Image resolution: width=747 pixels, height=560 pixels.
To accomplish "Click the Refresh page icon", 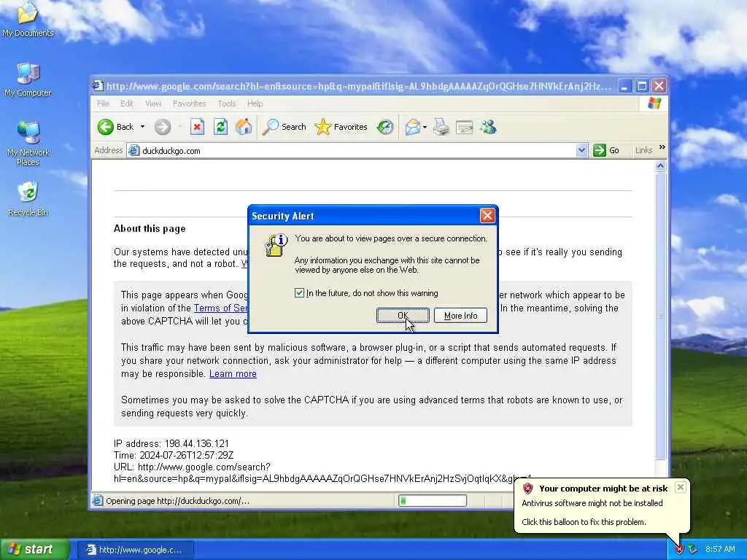I will point(220,127).
